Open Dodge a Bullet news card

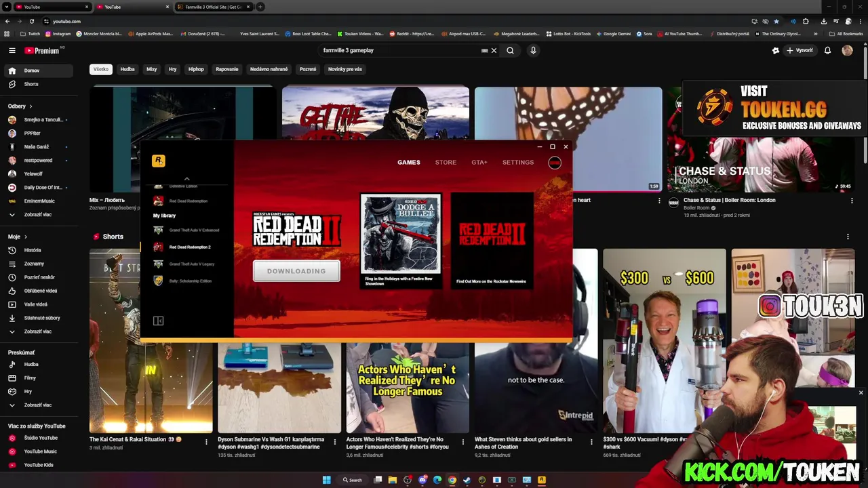pos(401,241)
